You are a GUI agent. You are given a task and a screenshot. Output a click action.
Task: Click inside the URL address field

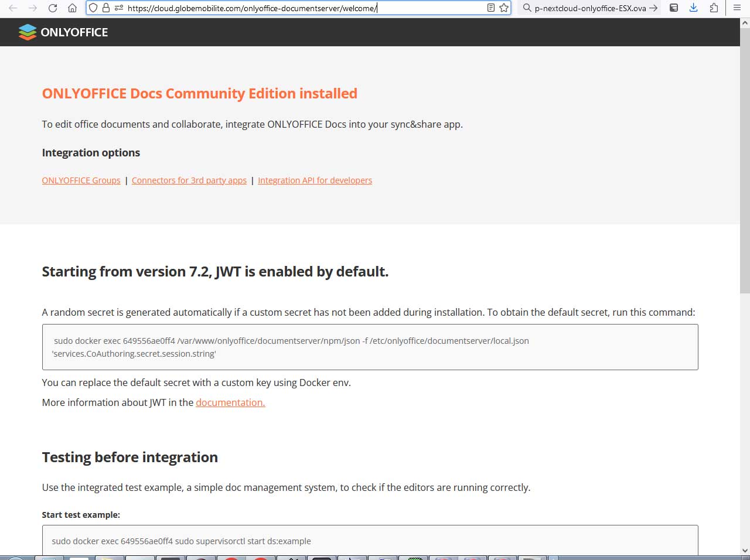tap(293, 8)
